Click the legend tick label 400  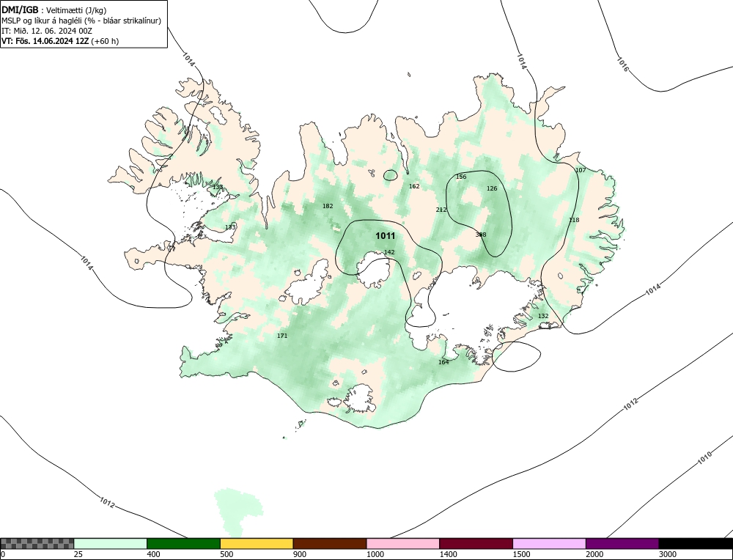click(x=153, y=555)
